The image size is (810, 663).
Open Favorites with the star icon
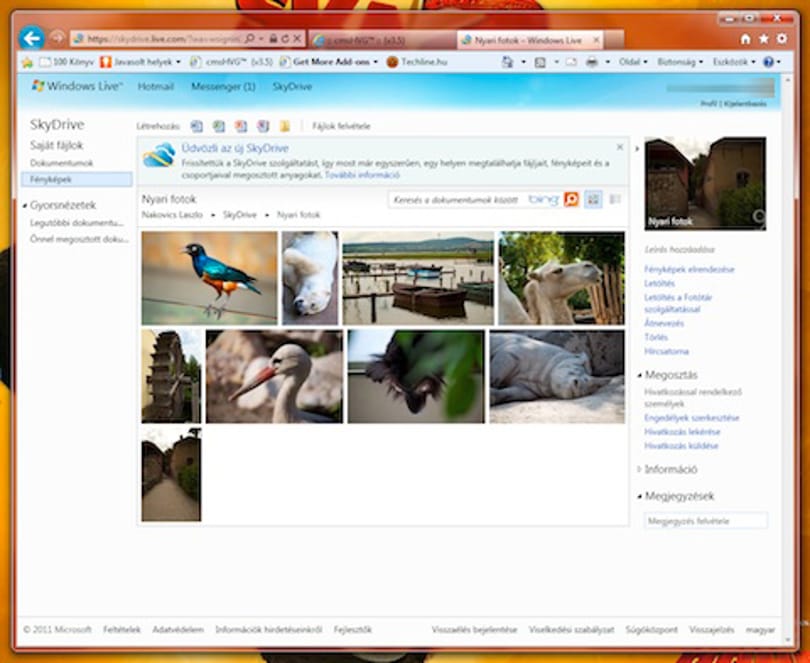coord(764,39)
